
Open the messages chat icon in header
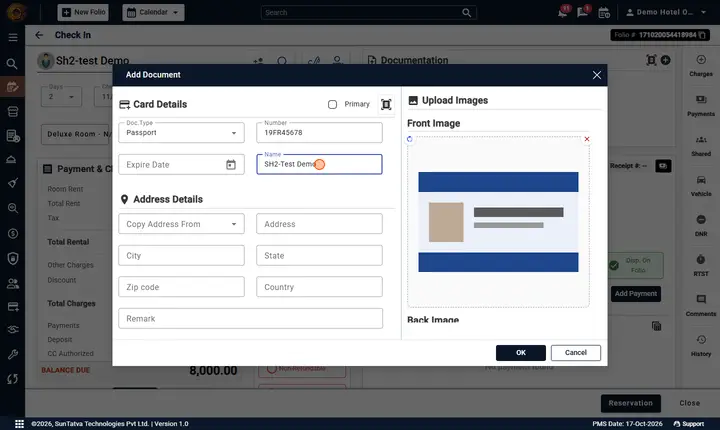click(583, 12)
